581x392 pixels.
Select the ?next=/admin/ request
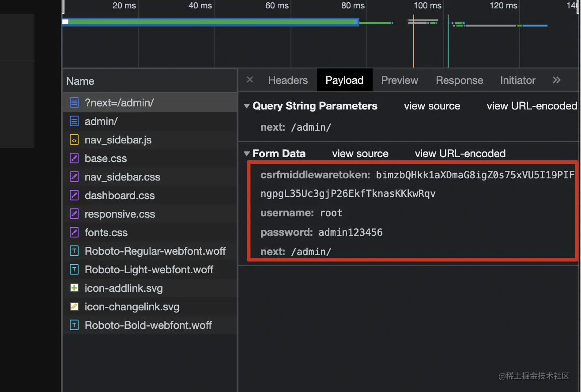(x=150, y=103)
